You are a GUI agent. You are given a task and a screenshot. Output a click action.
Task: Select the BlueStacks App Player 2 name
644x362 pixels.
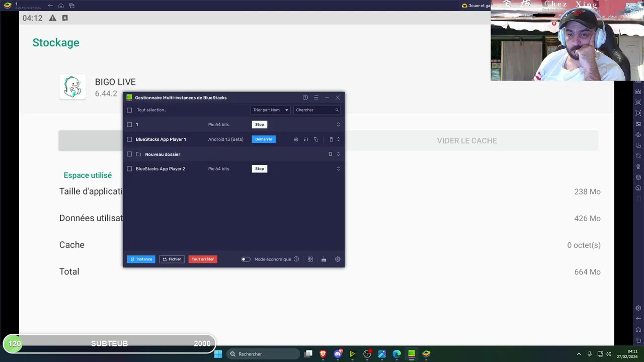tap(160, 169)
